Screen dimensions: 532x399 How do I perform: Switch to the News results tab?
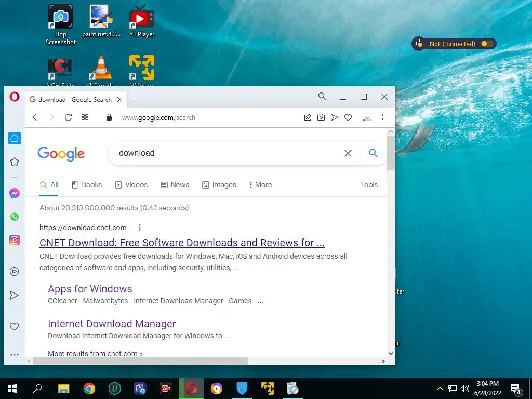[175, 184]
